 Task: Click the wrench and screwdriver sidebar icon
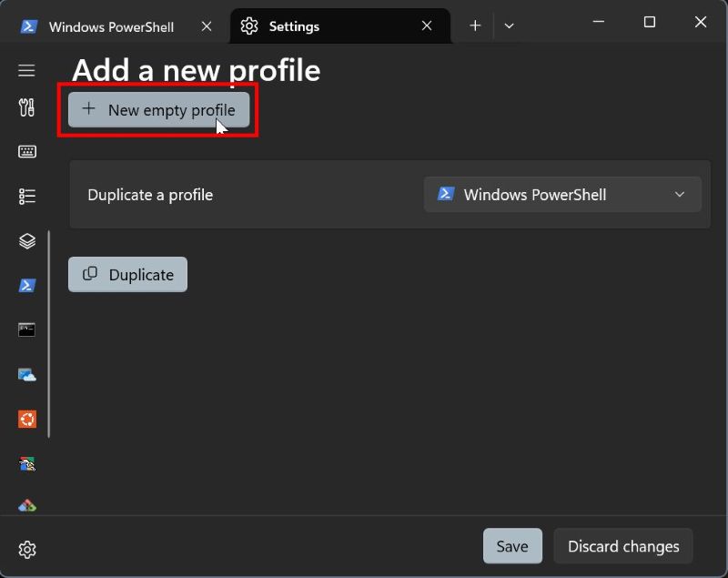[x=26, y=108]
